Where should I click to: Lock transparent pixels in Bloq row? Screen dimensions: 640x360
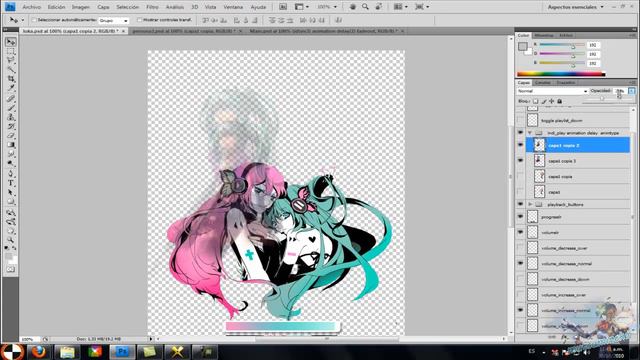coord(536,101)
